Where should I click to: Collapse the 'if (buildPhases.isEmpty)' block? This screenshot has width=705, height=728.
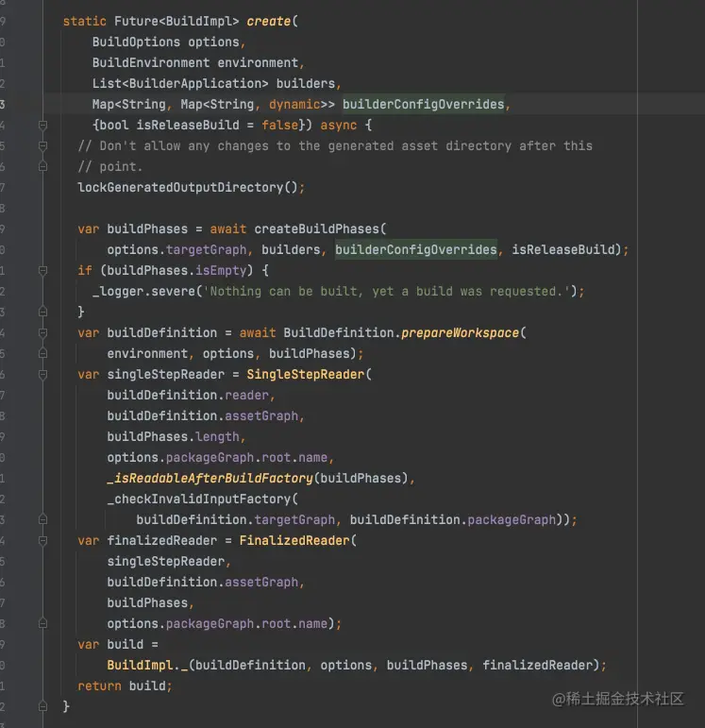click(42, 270)
